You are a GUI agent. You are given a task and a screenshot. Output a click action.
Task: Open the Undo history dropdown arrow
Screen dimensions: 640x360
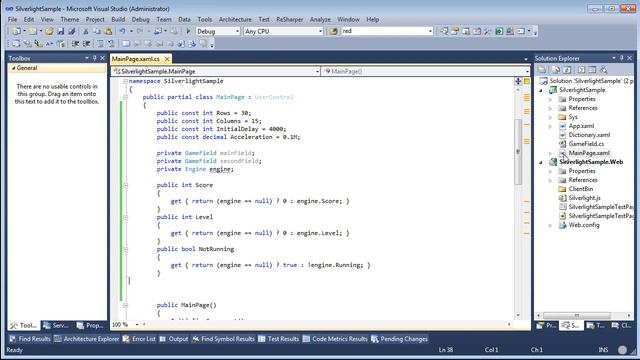pyautogui.click(x=131, y=31)
